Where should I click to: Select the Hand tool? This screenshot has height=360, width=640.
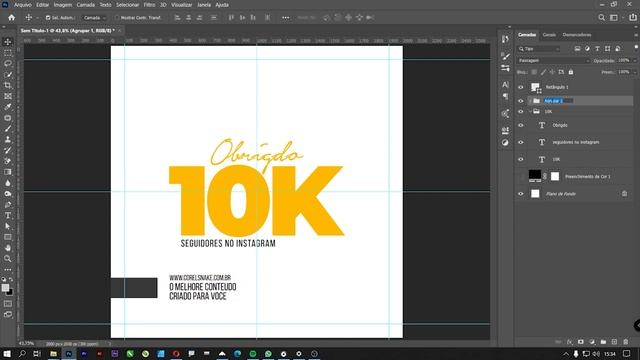tap(8, 248)
